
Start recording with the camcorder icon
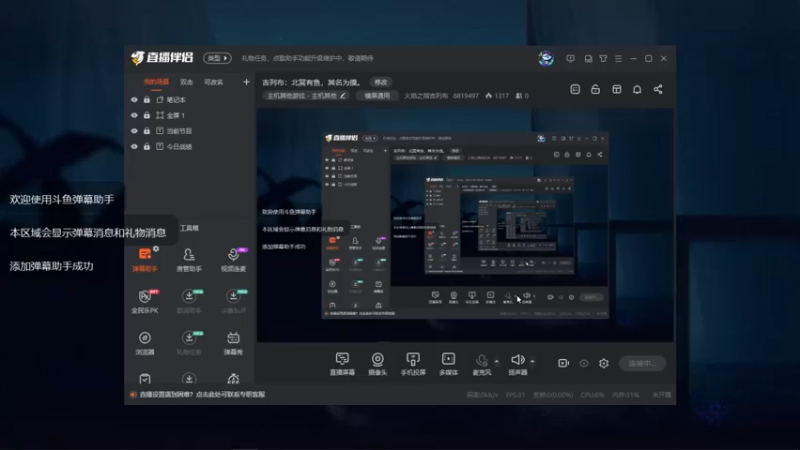click(x=563, y=363)
